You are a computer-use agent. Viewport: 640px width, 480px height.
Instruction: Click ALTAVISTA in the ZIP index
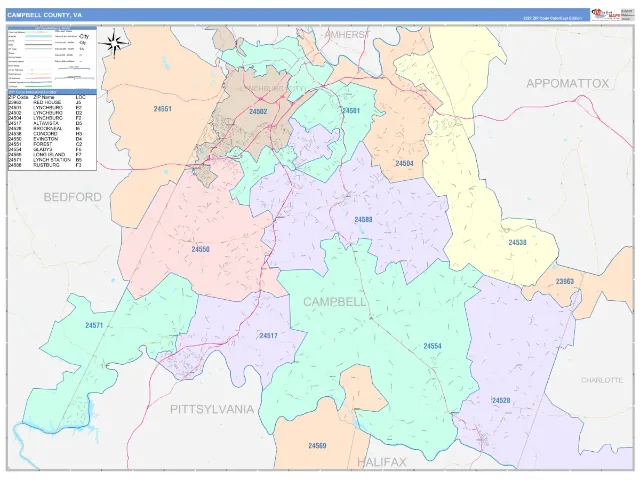click(x=46, y=123)
